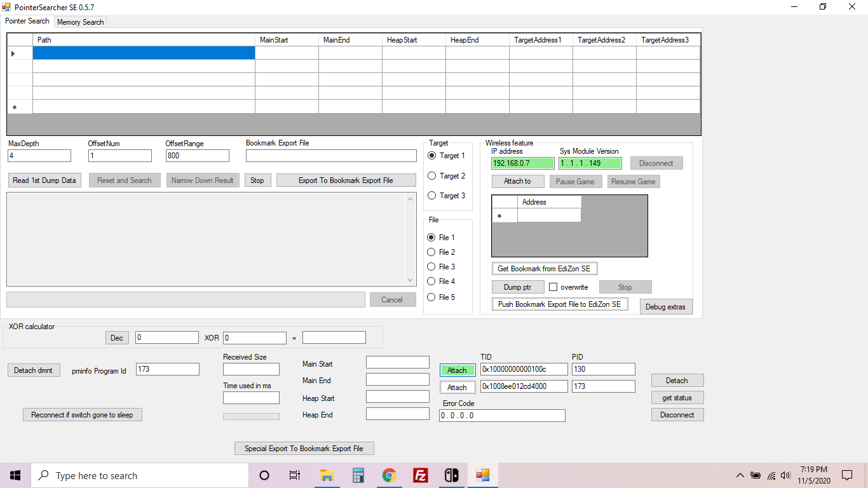
Task: Click the get status button
Action: click(x=677, y=398)
